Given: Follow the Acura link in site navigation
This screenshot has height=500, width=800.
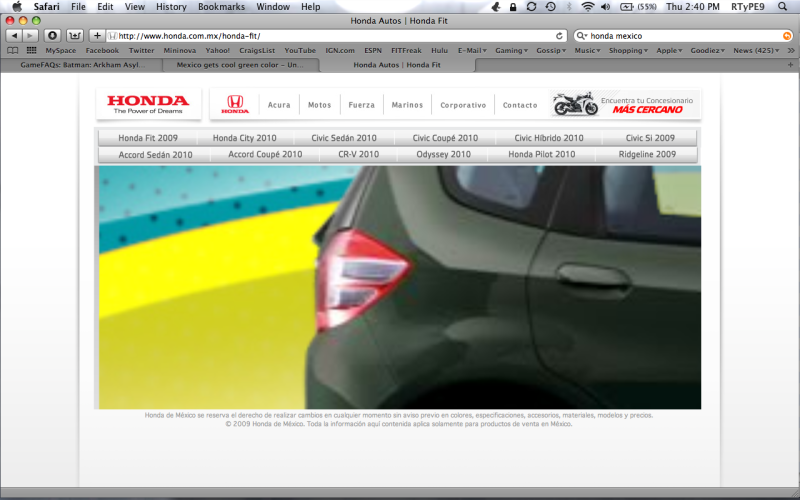Looking at the screenshot, I should point(279,105).
